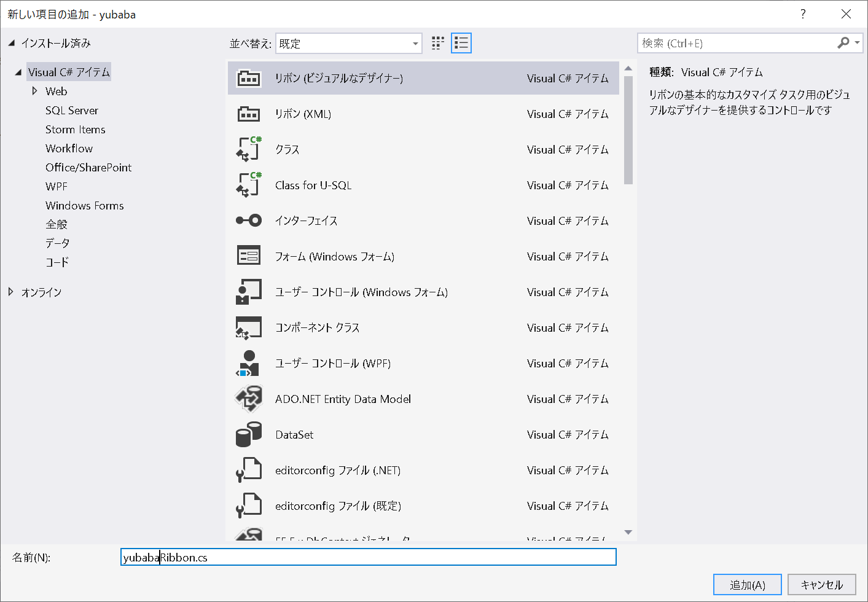Select the editorconfig ファイル (.NET) text
This screenshot has width=868, height=602.
(x=338, y=471)
